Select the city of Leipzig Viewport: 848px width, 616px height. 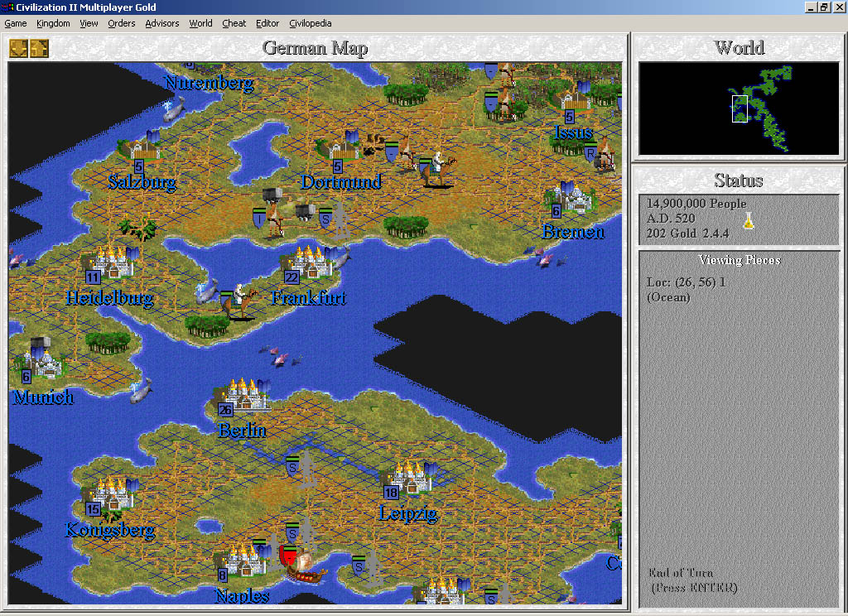[409, 479]
